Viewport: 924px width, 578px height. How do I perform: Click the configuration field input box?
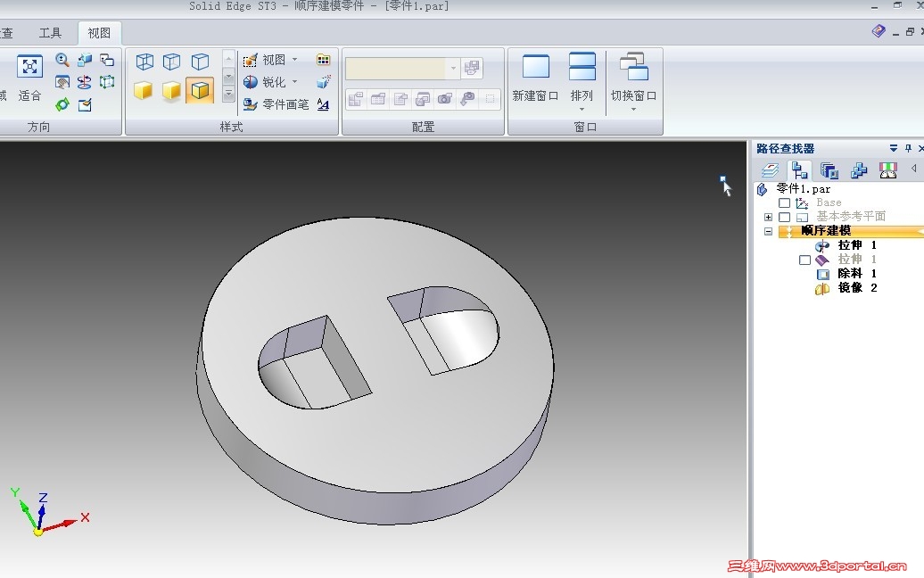tap(395, 69)
